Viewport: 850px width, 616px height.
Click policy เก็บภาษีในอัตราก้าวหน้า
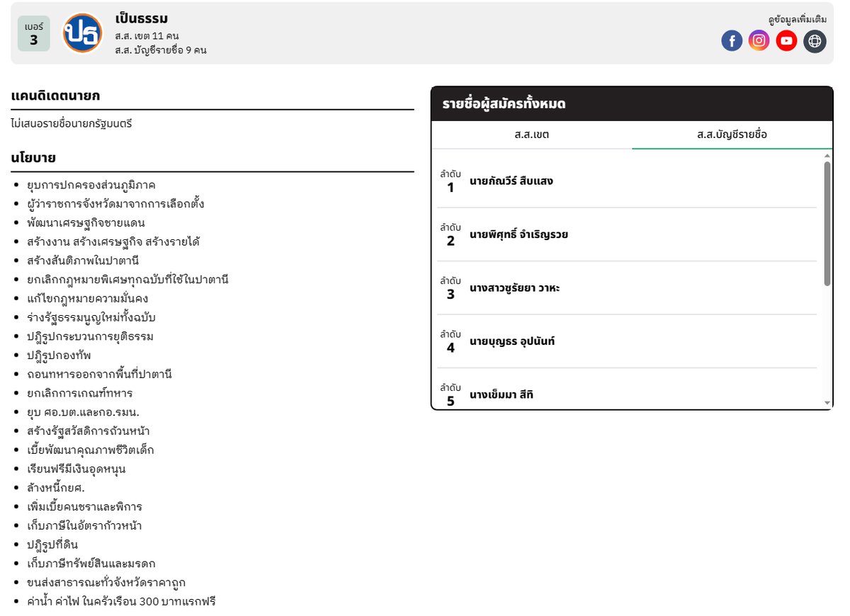(85, 525)
